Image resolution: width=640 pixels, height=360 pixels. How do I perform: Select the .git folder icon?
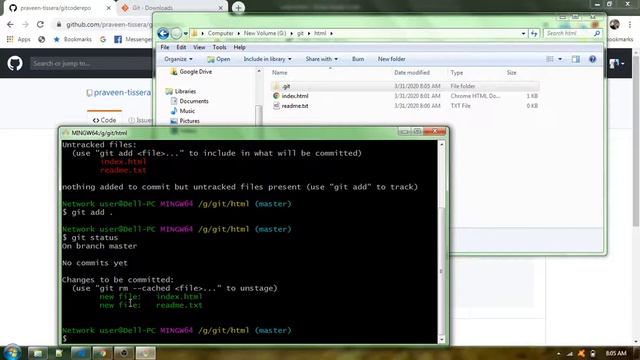point(276,86)
